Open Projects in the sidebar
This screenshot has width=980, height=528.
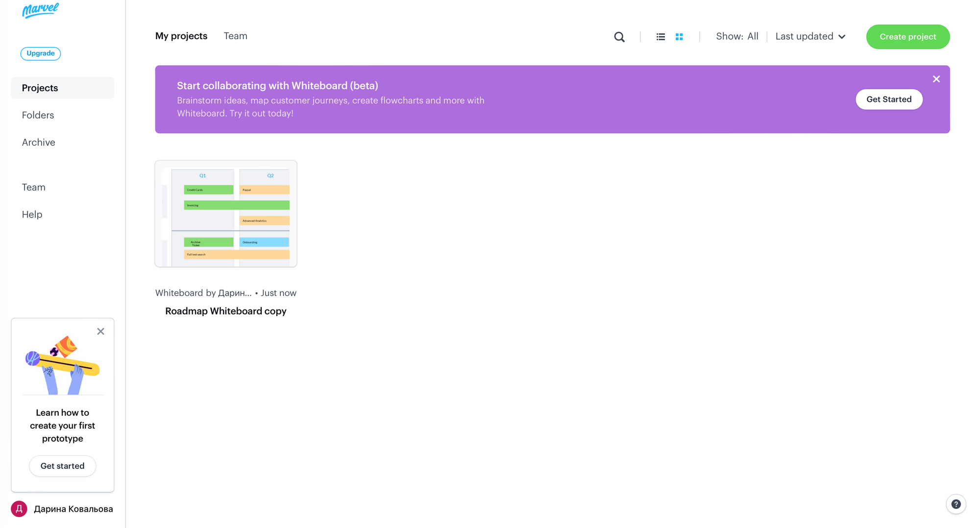click(x=63, y=88)
